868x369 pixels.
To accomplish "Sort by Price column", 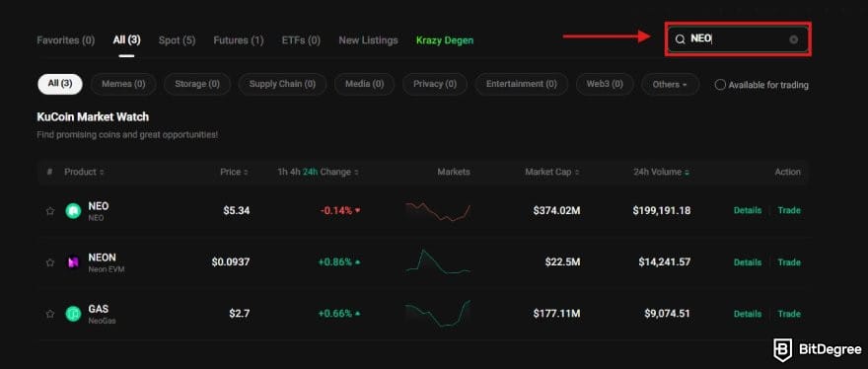I will pos(234,172).
